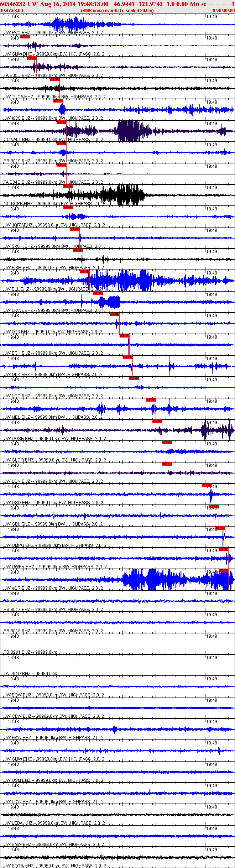Screen dimensions: 235x868
Task: Select the UW LEBA HHZ station label
Action: click(x=19, y=823)
